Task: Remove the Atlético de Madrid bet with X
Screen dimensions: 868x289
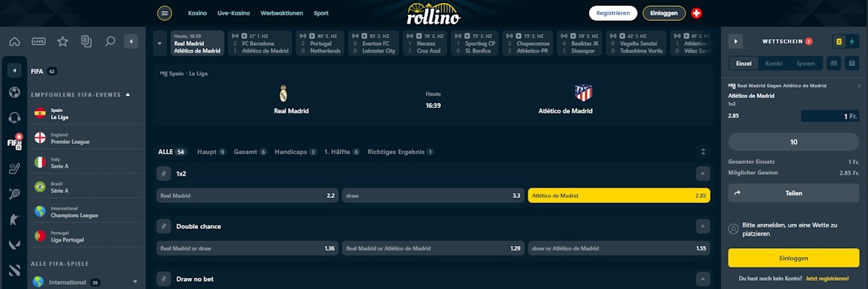Action: [x=859, y=86]
